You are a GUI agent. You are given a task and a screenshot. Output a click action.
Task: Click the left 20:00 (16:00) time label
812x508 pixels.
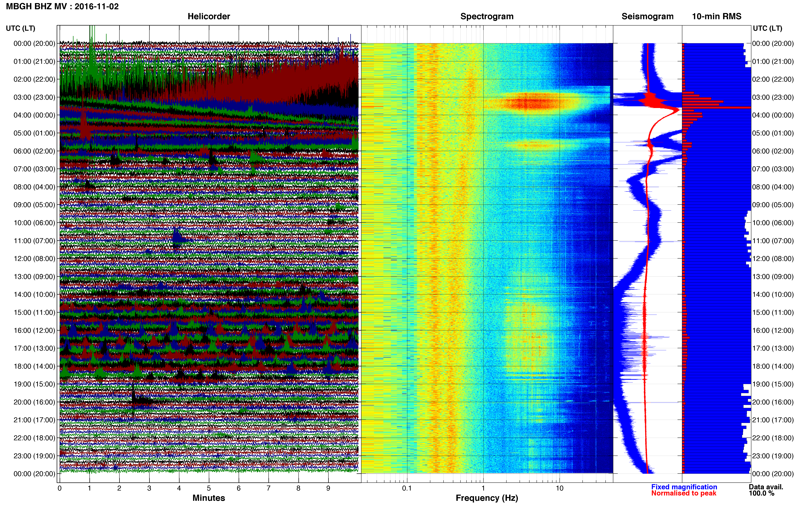34,402
